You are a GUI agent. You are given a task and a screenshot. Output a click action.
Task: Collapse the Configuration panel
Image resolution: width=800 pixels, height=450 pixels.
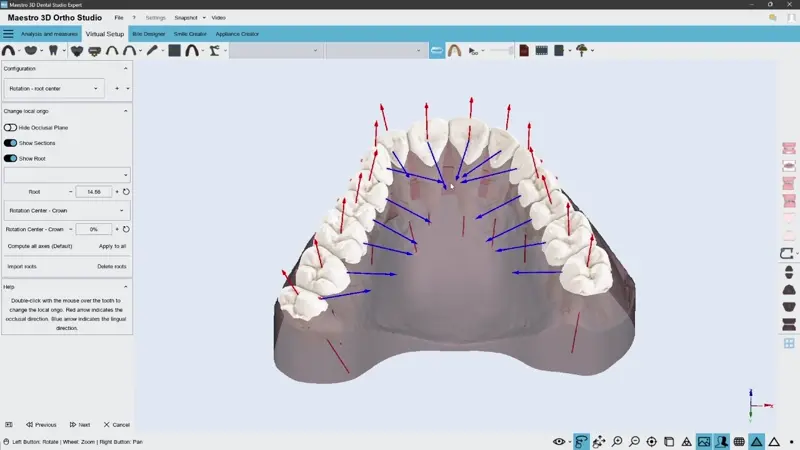(126, 68)
